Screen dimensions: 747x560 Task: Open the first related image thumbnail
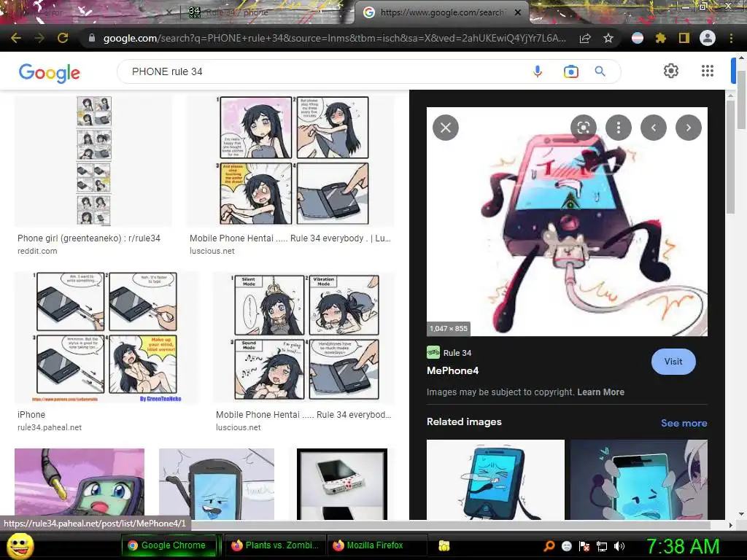495,479
